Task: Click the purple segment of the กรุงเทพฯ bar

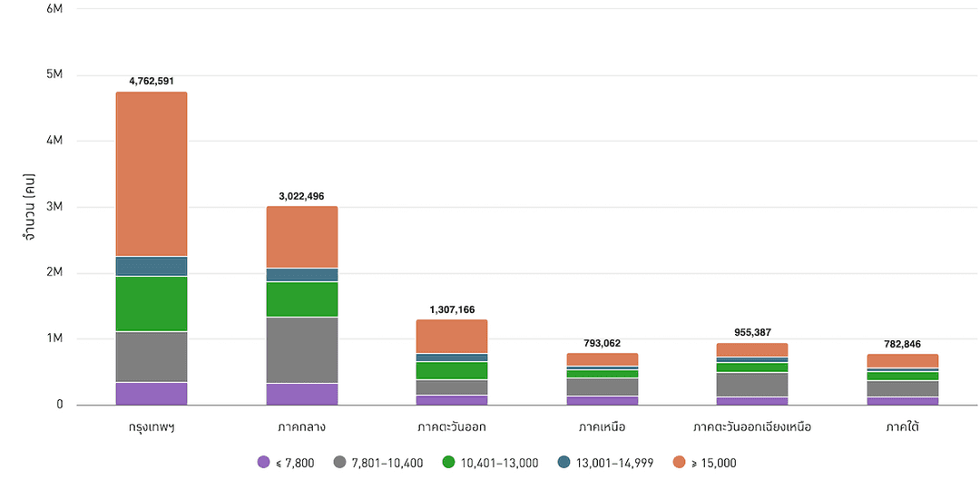Action: (x=152, y=394)
